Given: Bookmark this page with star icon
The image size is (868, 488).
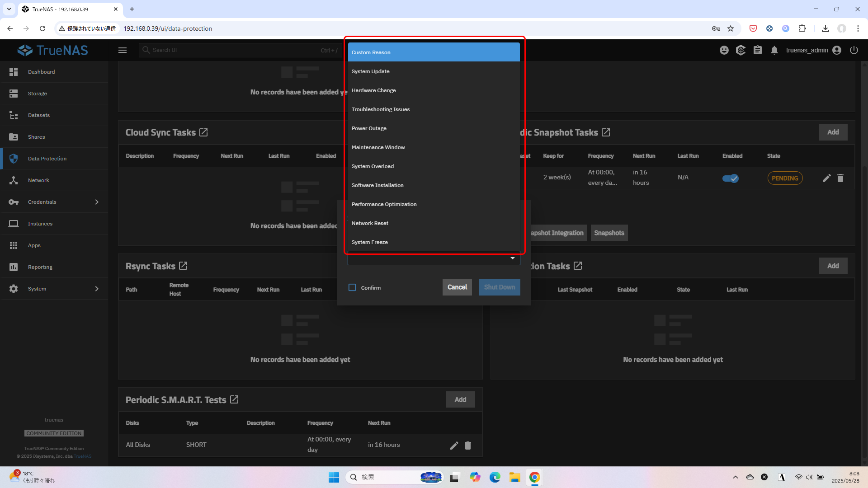Looking at the screenshot, I should pos(731,28).
